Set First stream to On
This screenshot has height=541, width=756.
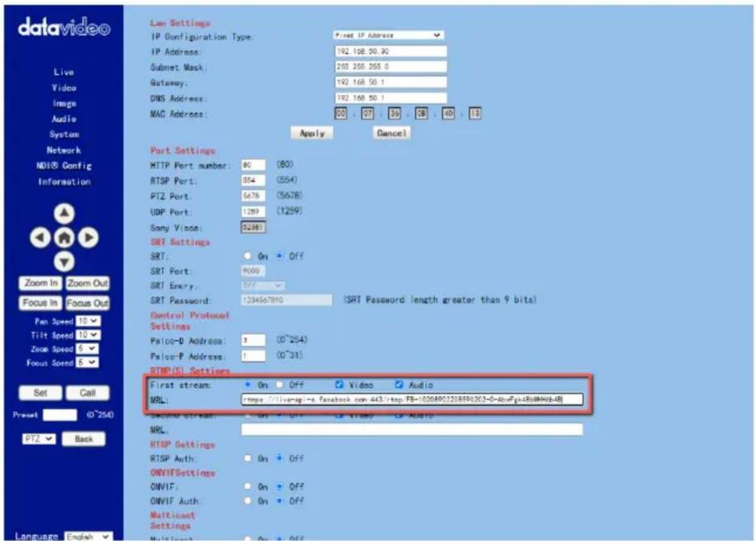(247, 385)
